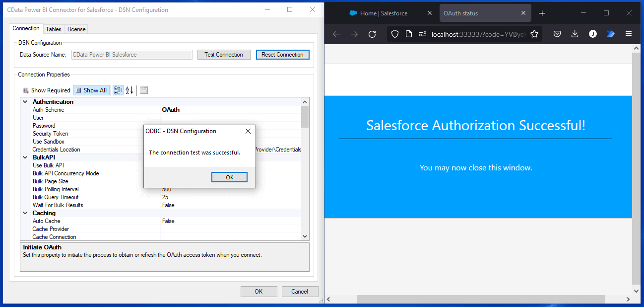The width and height of the screenshot is (644, 307).
Task: Switch to the Connection tab
Action: pyautogui.click(x=26, y=28)
